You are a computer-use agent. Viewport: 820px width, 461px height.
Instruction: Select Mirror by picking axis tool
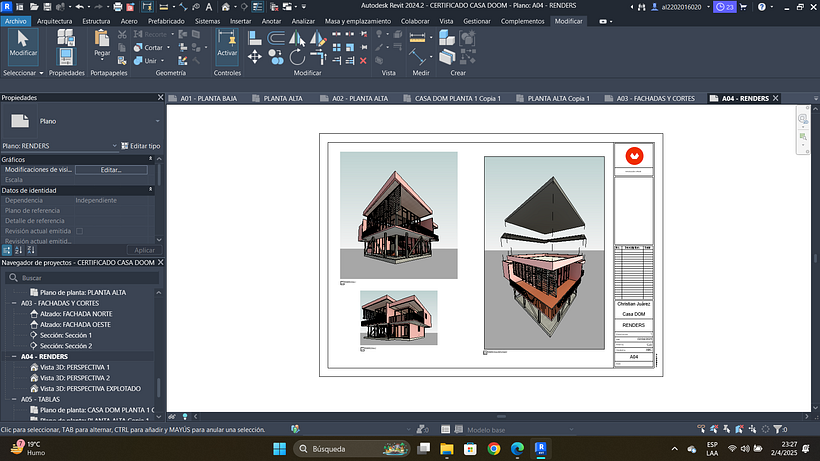click(297, 38)
